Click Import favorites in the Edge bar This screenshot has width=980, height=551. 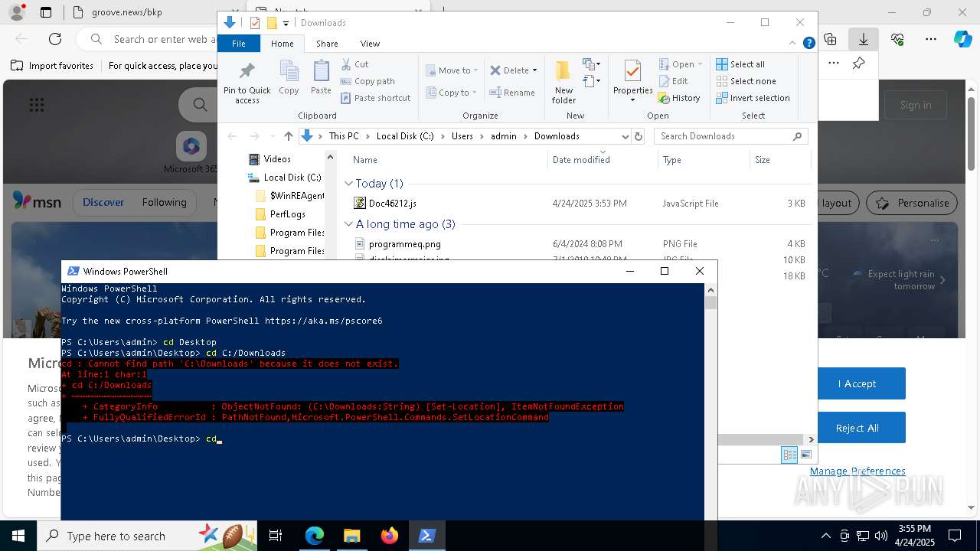point(52,66)
